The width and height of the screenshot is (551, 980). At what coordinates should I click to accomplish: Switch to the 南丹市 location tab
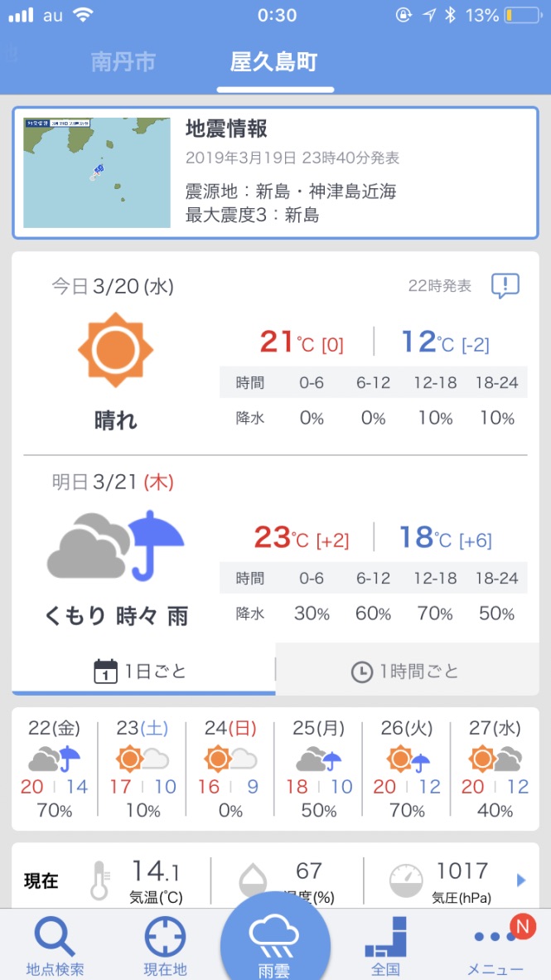click(x=123, y=62)
